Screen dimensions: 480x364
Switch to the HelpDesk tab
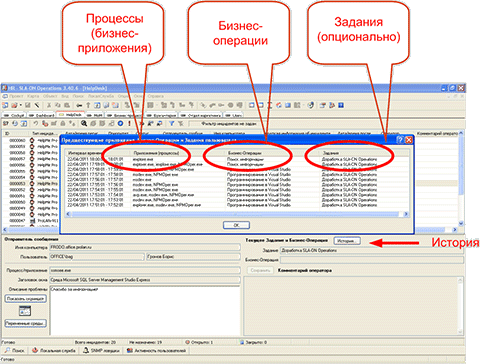click(x=71, y=115)
